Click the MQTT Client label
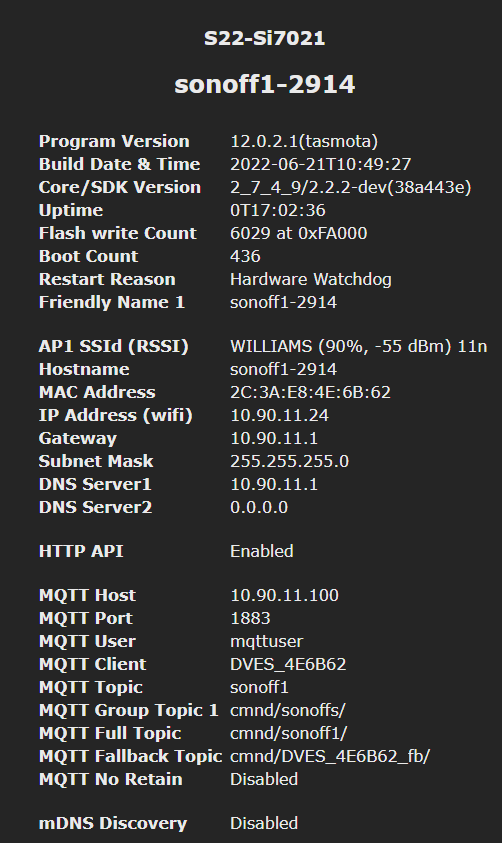Viewport: 502px width, 843px height. pos(92,665)
